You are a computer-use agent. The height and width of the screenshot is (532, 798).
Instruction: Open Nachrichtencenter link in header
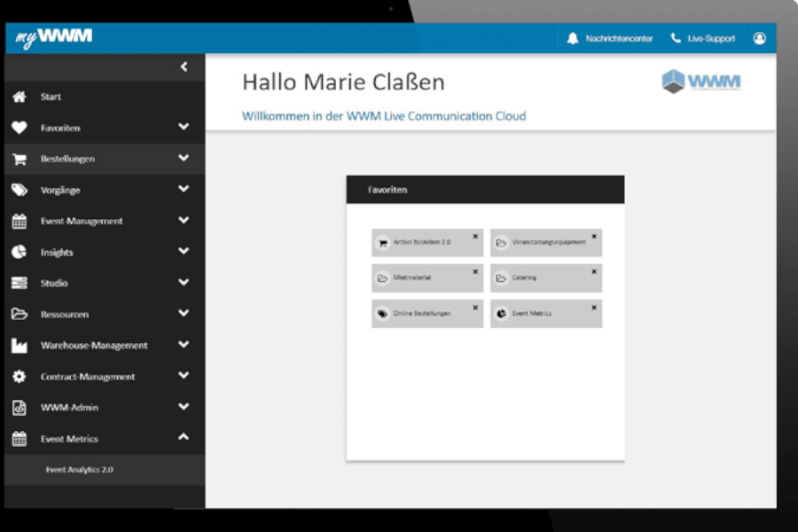(619, 39)
